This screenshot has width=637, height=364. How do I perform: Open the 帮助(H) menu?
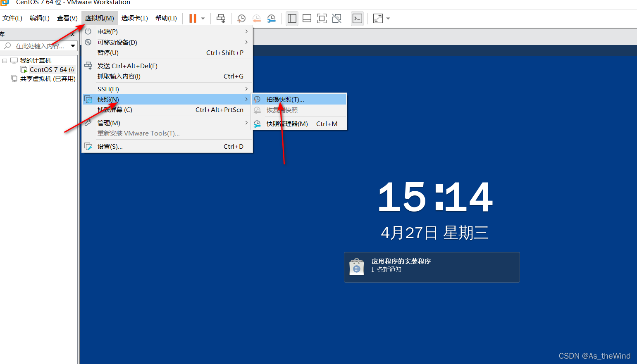(166, 18)
